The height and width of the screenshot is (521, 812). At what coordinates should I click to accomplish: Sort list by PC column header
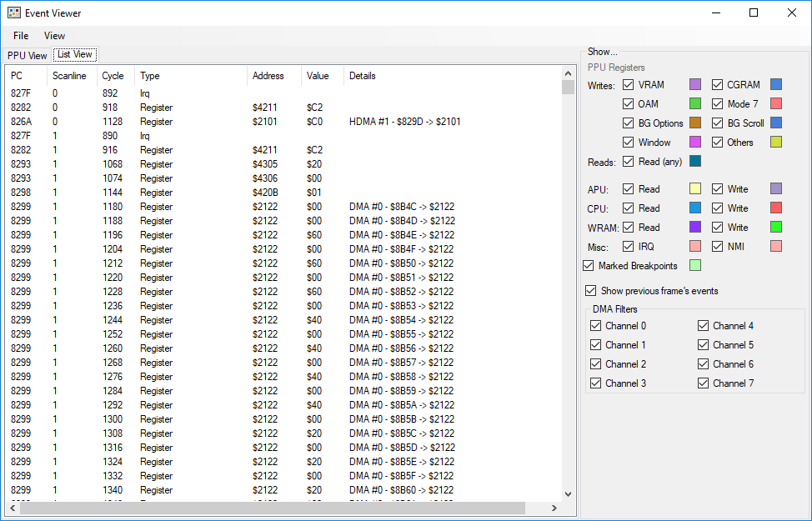click(x=26, y=76)
